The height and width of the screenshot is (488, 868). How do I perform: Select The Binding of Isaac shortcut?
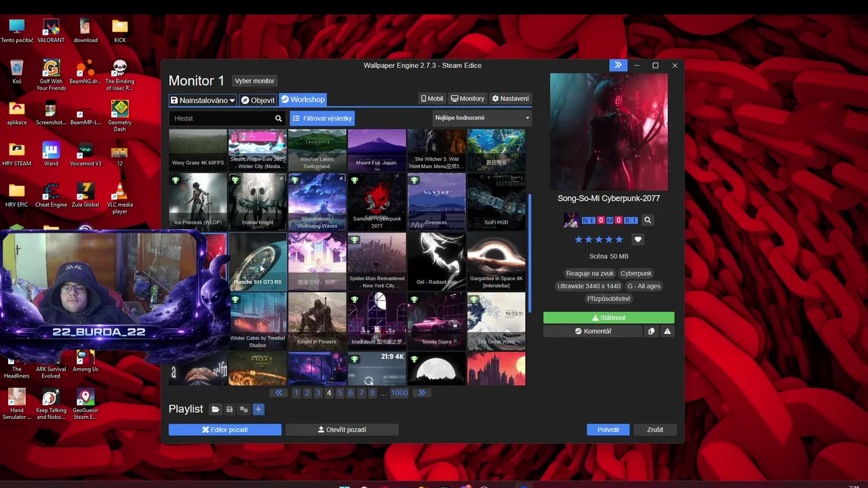coord(119,75)
